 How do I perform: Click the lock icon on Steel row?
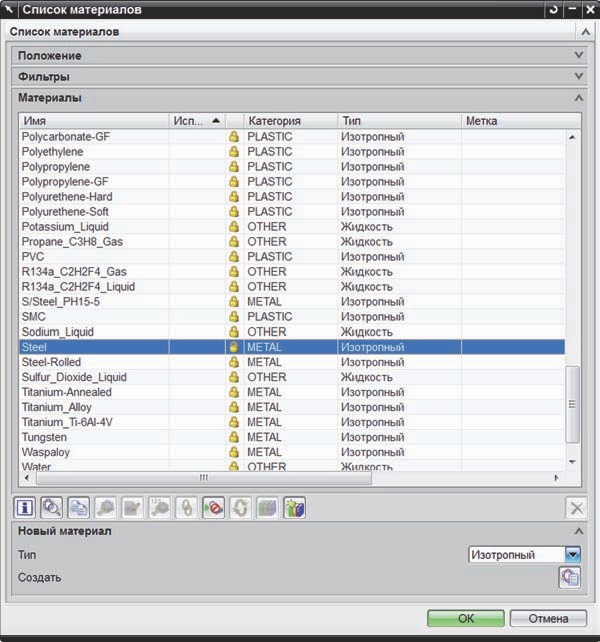[x=234, y=347]
